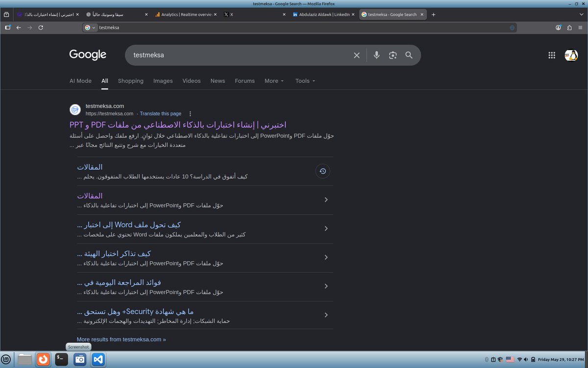The height and width of the screenshot is (368, 588).
Task: Open the ما هي شهادة Security+ sitelink
Action: point(135,312)
